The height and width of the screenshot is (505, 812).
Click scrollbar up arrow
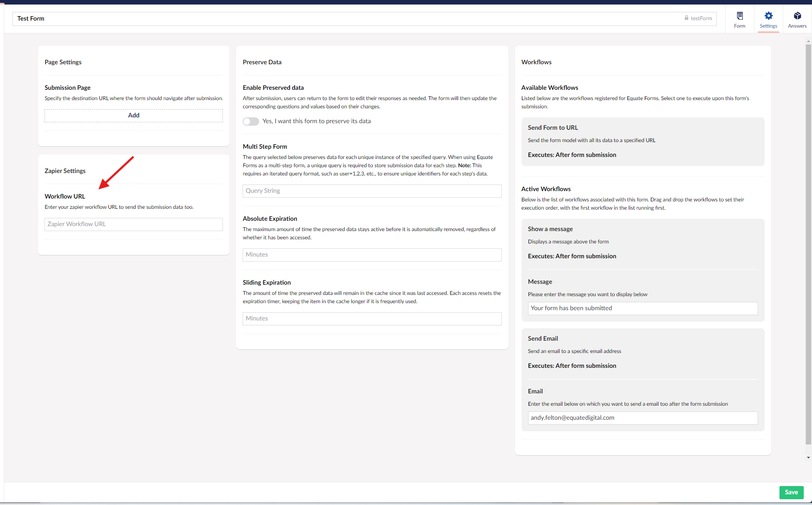coord(808,41)
